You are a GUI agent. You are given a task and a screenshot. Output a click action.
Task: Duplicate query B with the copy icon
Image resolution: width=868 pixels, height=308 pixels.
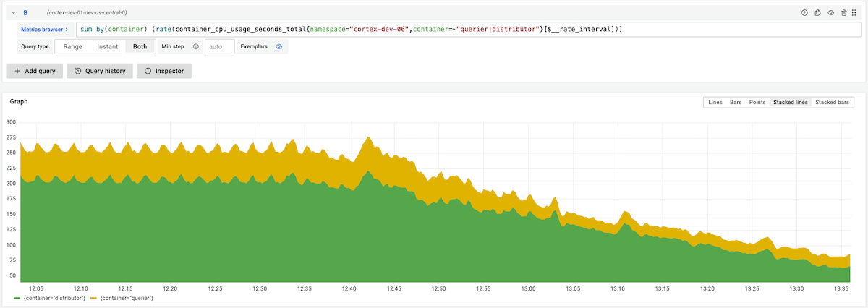coord(817,13)
